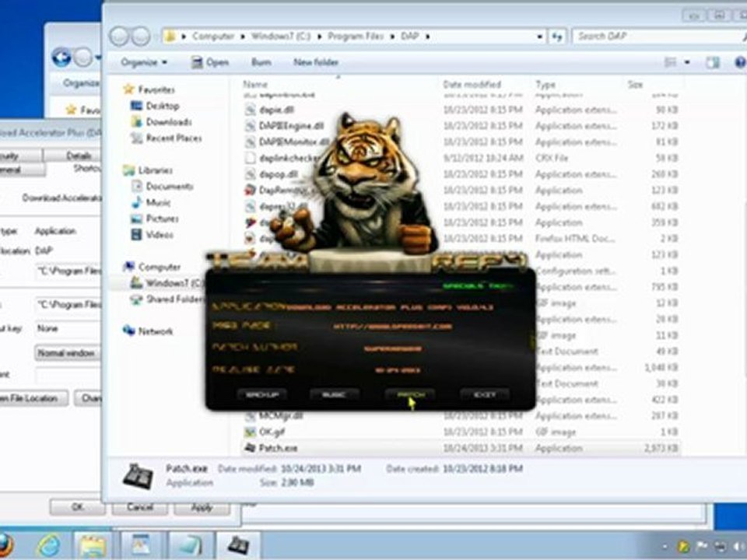Select Program Files in the breadcrumb path
This screenshot has width=747, height=560.
pyautogui.click(x=356, y=37)
